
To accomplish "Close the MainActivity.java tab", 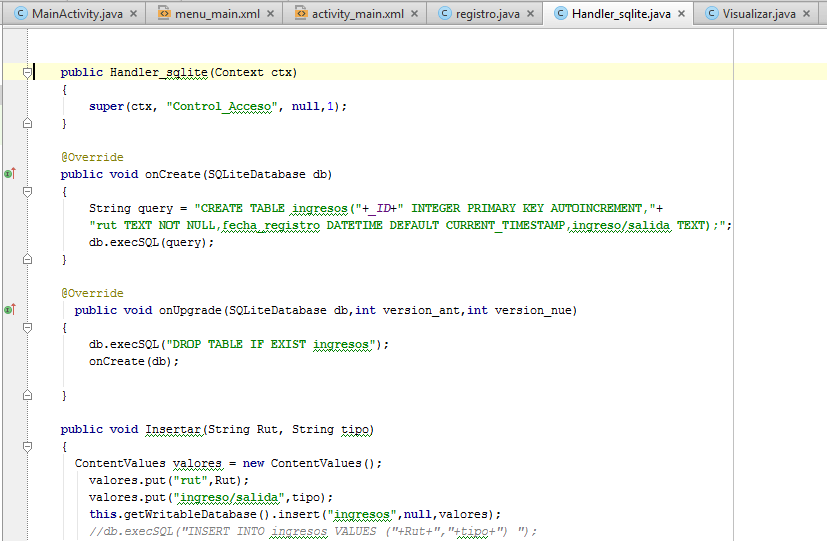I will click(133, 14).
